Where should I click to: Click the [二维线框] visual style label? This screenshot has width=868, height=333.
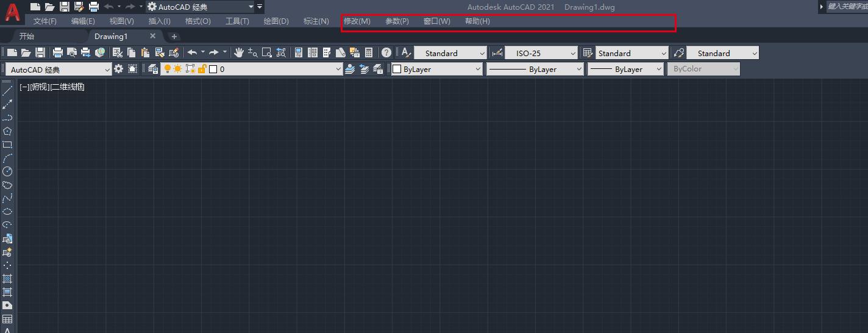tap(67, 87)
